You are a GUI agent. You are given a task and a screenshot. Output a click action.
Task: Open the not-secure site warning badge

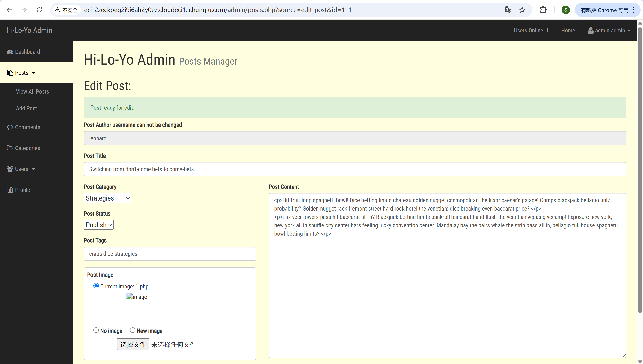(66, 10)
